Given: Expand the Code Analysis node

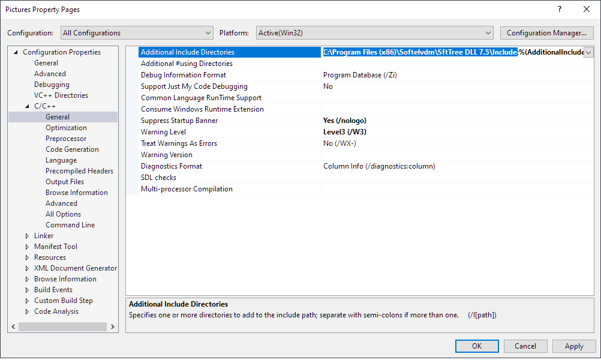Looking at the screenshot, I should 27,311.
